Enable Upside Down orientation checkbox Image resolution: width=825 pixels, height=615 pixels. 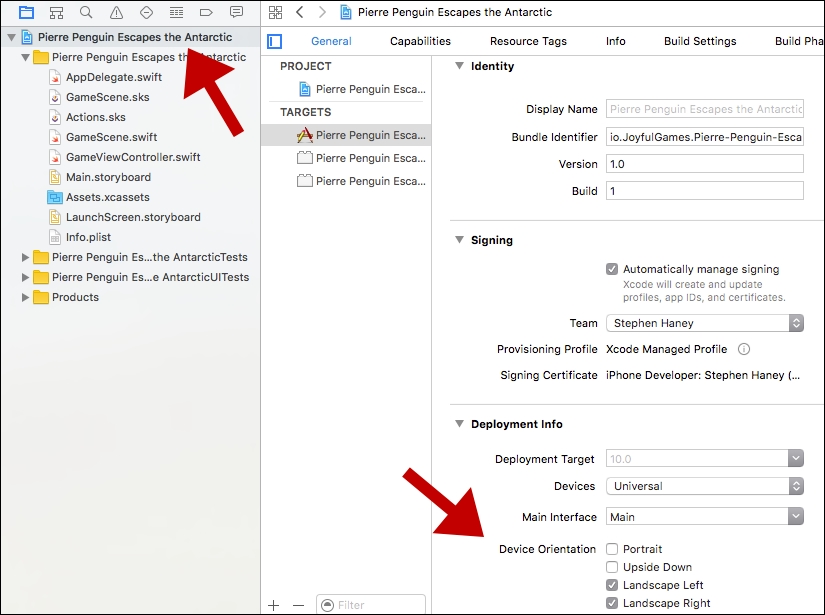611,567
